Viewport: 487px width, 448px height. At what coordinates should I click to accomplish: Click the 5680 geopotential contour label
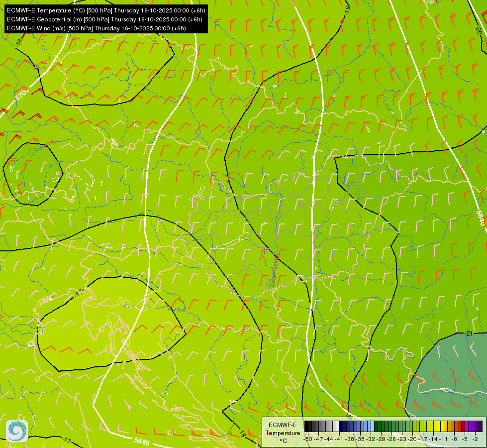[x=142, y=441]
